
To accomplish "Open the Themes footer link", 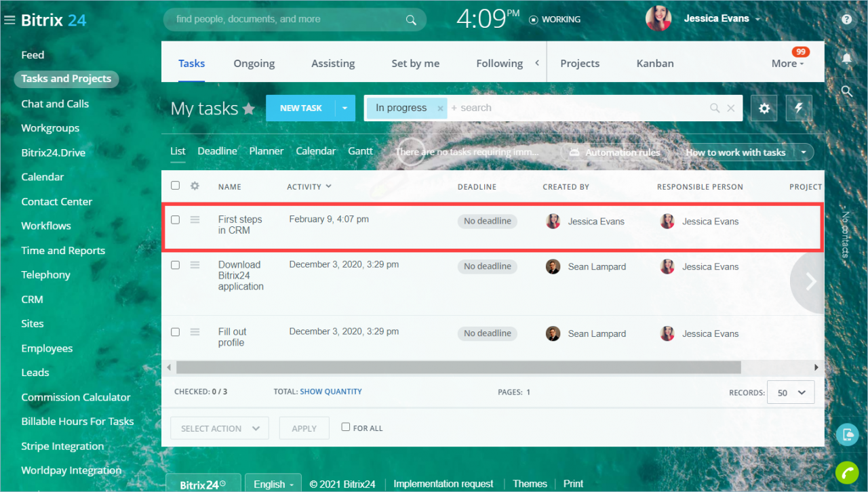I will pos(530,484).
